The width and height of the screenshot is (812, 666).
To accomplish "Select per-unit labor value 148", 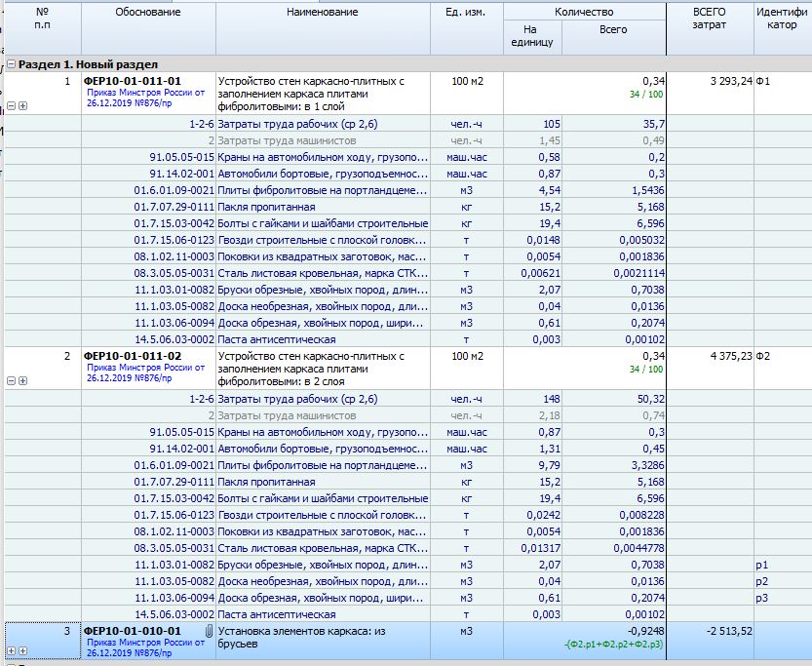I will click(552, 399).
